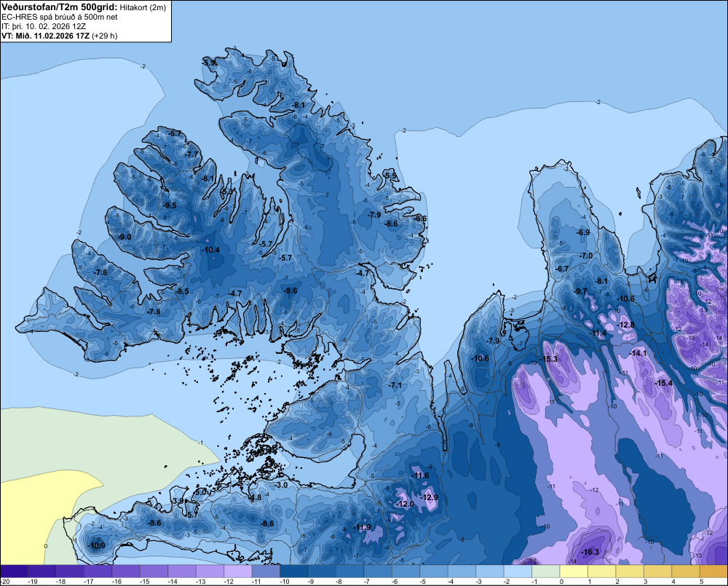This screenshot has height=586, width=728.
Task: Click the -3.0 temperature value
Action: click(281, 485)
